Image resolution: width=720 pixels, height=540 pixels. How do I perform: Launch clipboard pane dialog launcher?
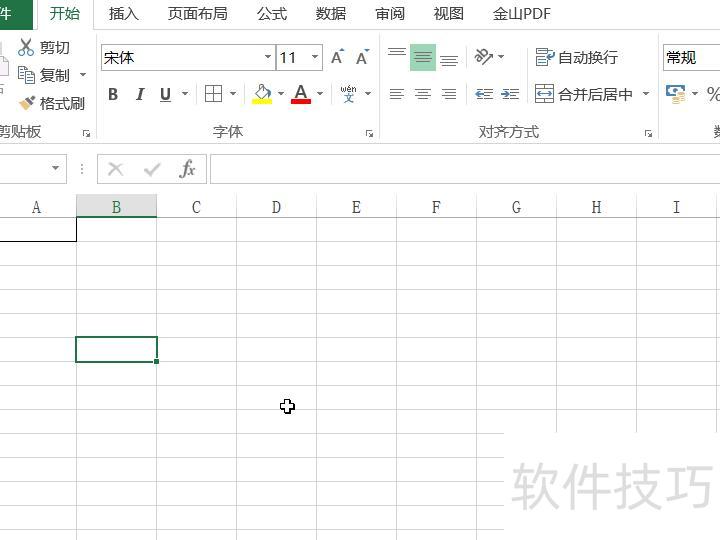(x=86, y=134)
